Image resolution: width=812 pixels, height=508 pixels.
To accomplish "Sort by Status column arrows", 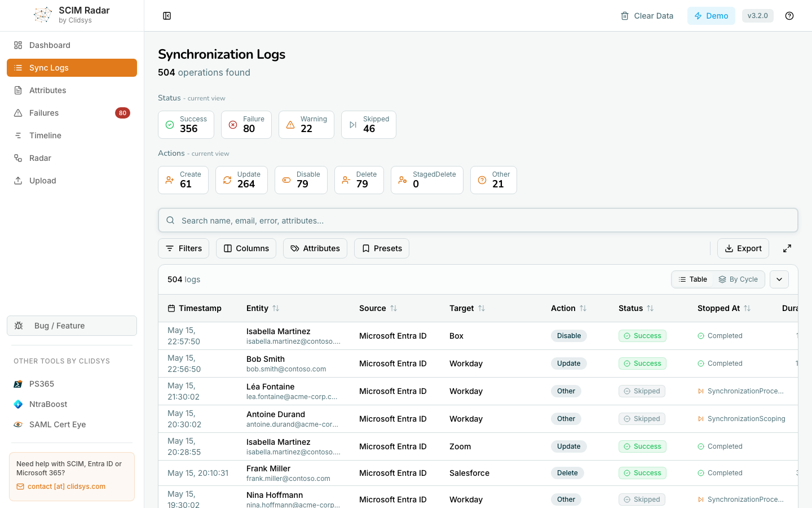I will click(650, 308).
